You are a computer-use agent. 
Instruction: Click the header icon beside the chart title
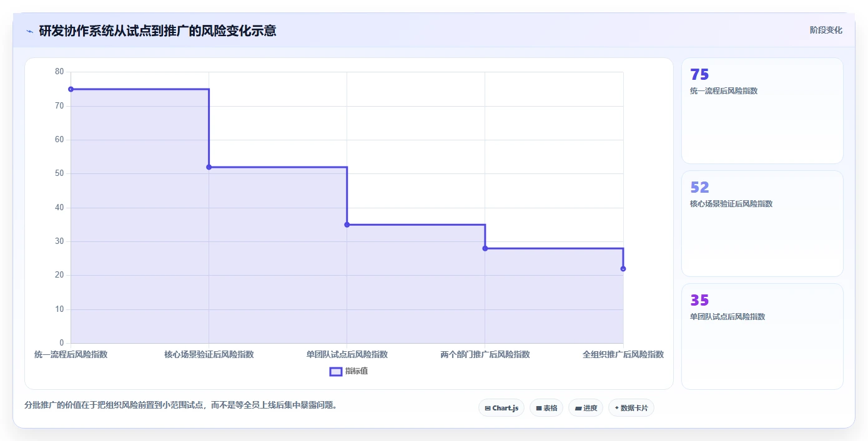[29, 31]
